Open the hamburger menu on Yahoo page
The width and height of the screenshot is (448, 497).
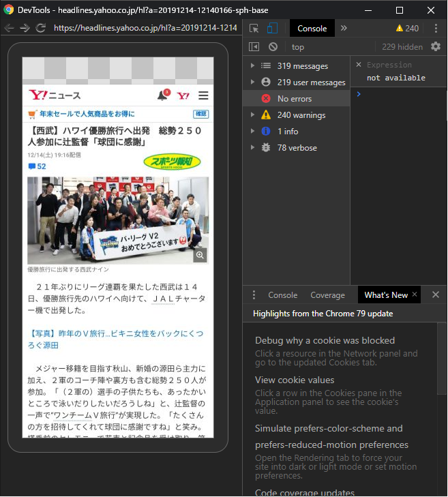point(203,95)
